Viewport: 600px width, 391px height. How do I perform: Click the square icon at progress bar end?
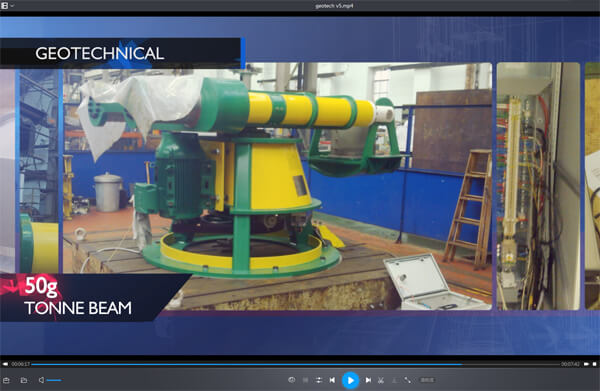coord(594,364)
